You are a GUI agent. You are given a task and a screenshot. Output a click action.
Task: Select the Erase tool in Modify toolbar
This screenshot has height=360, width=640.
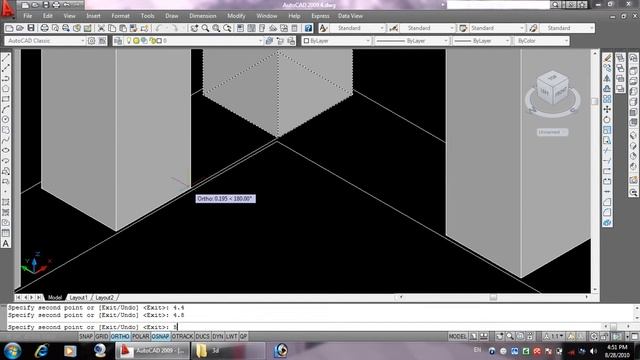(607, 58)
